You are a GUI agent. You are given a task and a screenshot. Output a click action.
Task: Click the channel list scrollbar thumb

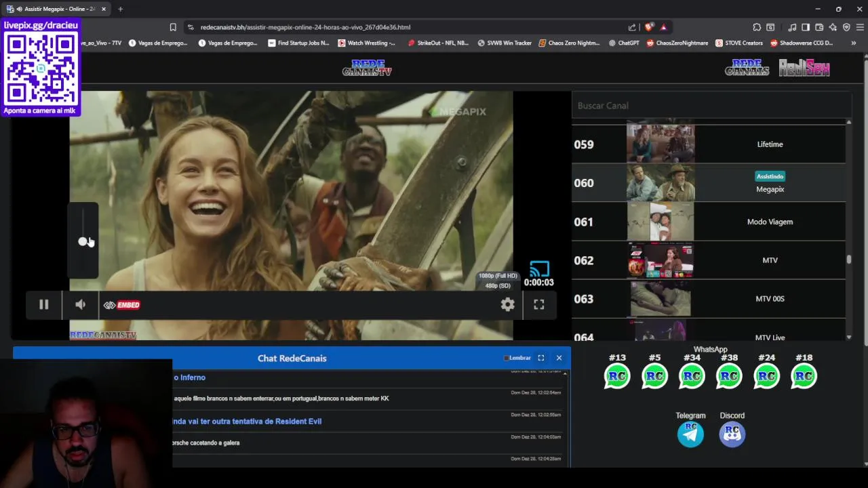coord(849,259)
